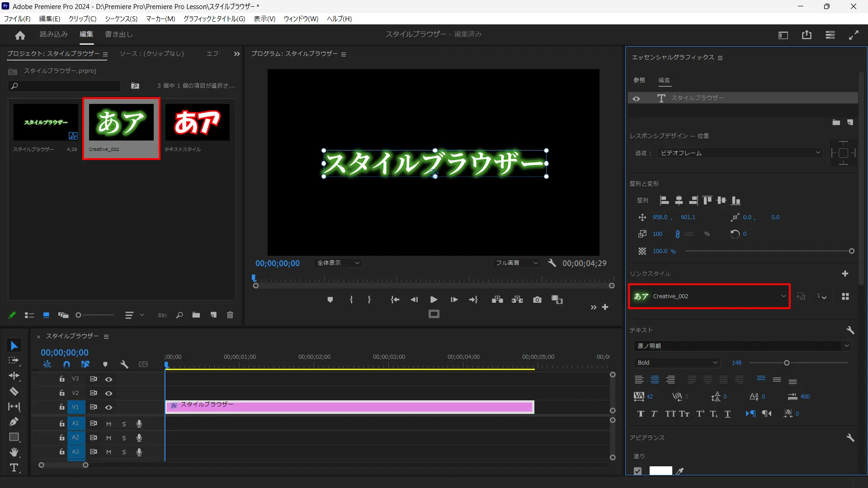Select the Track Select Forward tool
Screen dimensions: 868x488
(14, 361)
